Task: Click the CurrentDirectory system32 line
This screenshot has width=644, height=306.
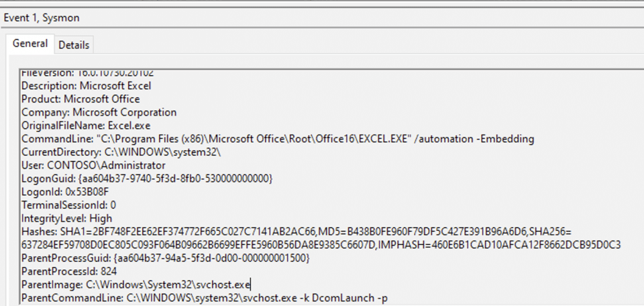Action: [121, 152]
